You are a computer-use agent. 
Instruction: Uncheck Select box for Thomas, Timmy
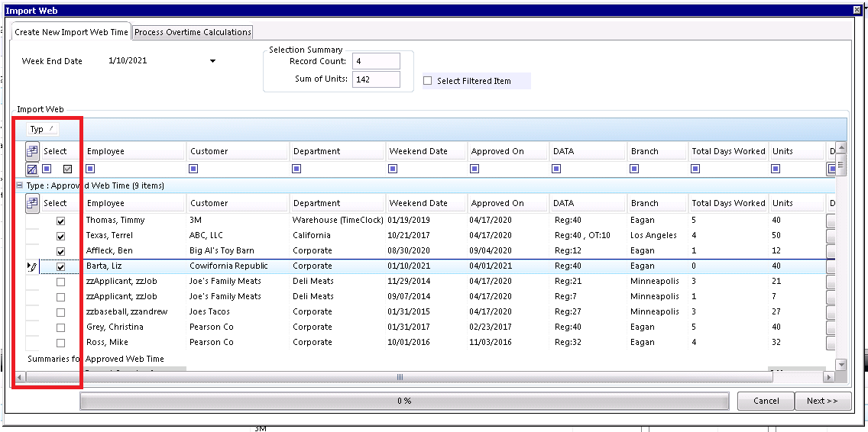[x=61, y=221]
